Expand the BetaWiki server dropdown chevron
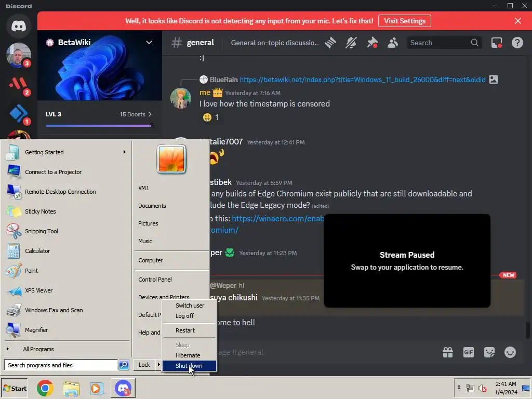 click(149, 43)
